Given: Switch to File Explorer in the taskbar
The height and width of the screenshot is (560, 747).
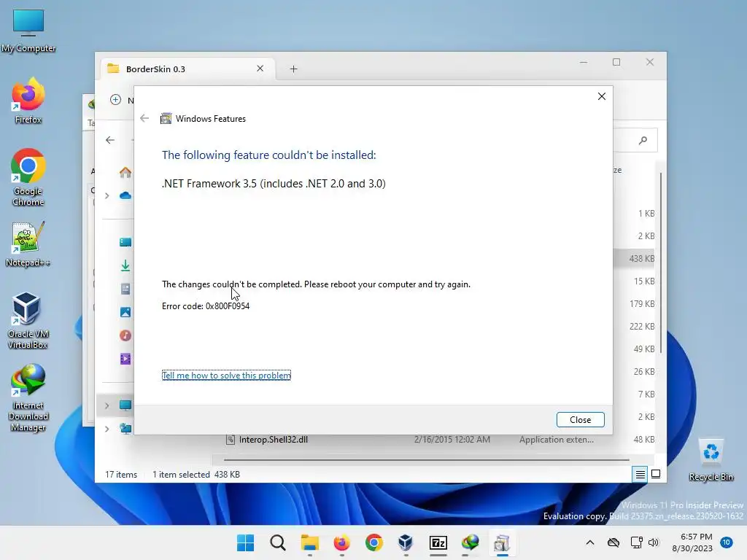Looking at the screenshot, I should tap(309, 542).
